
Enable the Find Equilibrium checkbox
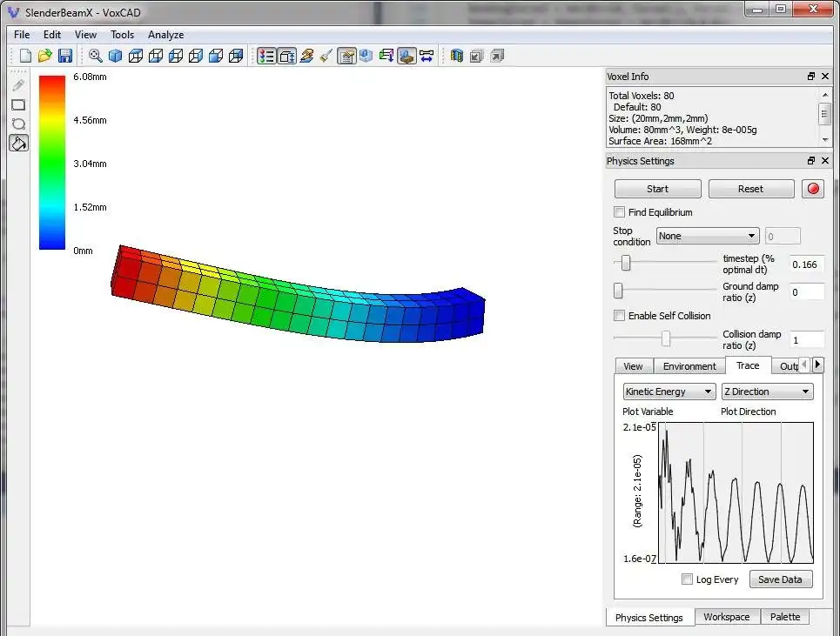click(620, 212)
